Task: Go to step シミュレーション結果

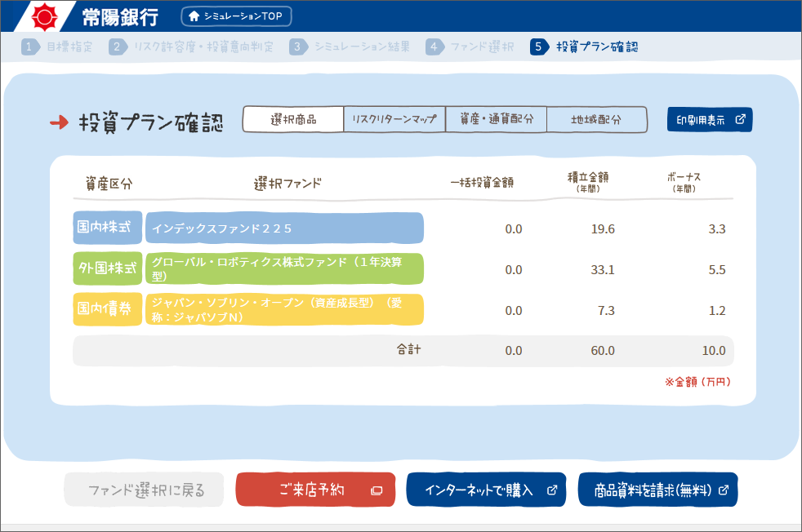Action: [x=362, y=47]
